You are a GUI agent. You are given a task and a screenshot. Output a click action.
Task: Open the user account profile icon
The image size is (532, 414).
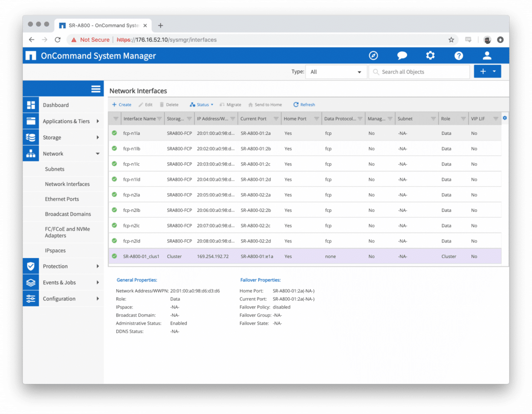coord(487,55)
